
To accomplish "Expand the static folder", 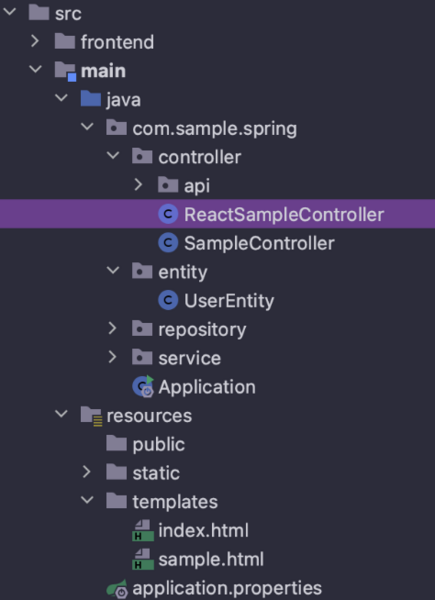I will (87, 472).
